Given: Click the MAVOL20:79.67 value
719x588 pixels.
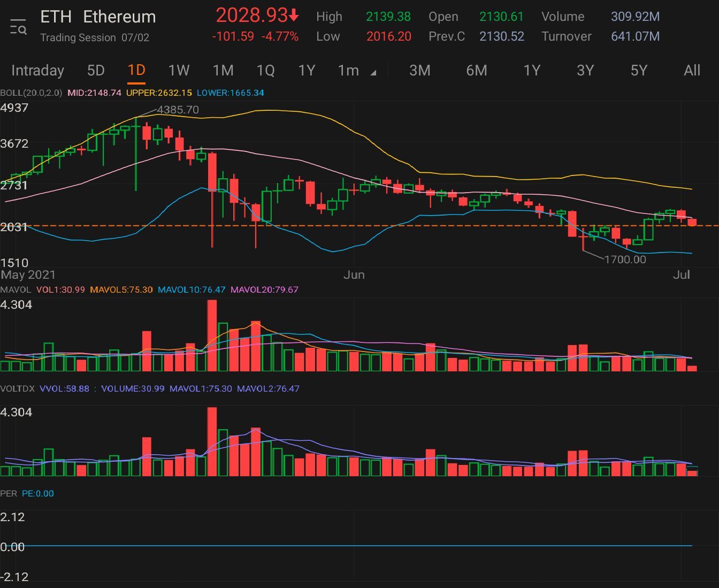Looking at the screenshot, I should coord(264,289).
